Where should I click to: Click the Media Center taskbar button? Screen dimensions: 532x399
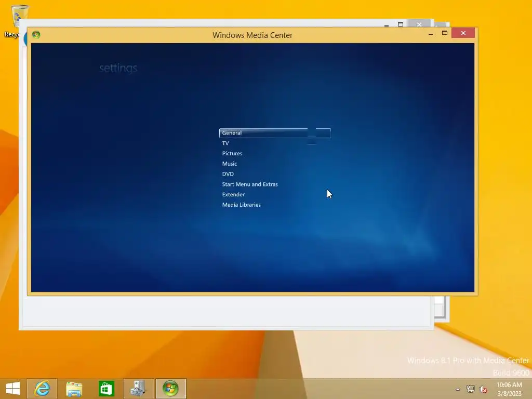pyautogui.click(x=170, y=389)
